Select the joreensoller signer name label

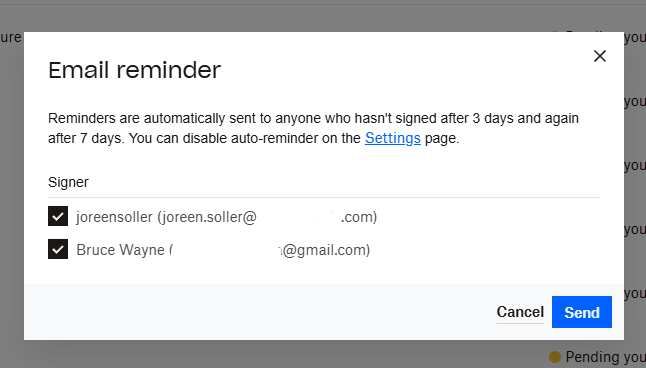coord(114,217)
